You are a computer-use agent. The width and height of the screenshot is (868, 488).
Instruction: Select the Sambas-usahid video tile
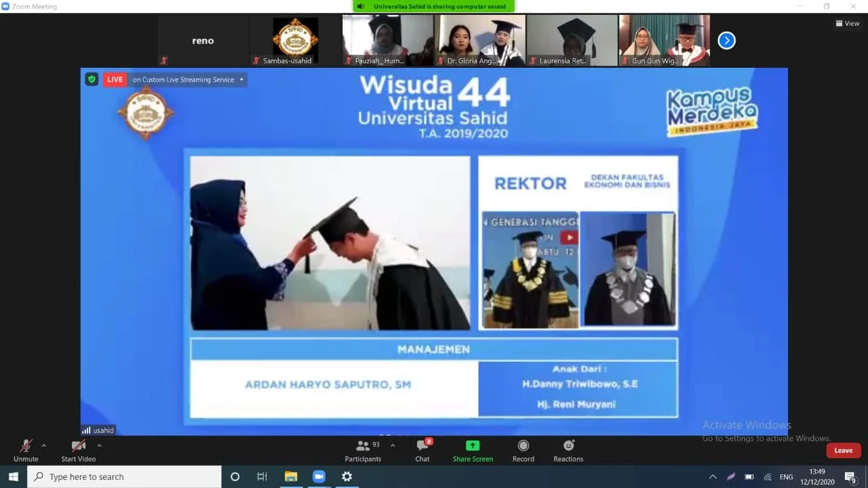pyautogui.click(x=295, y=41)
